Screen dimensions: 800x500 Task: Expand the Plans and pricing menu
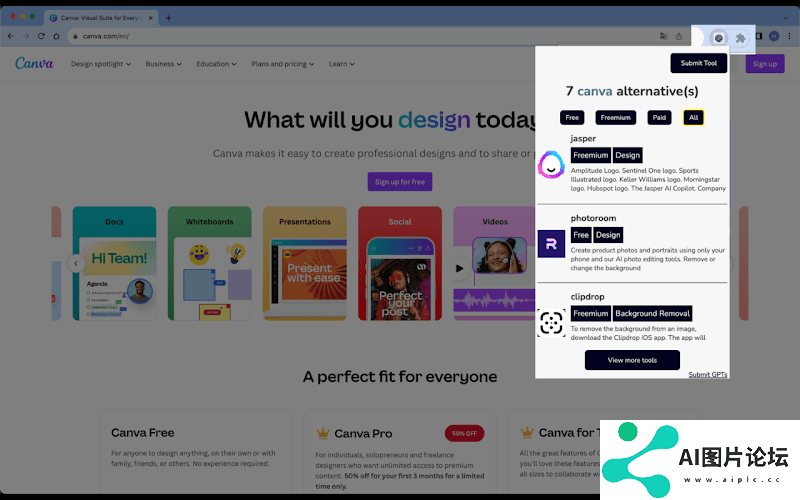[283, 64]
